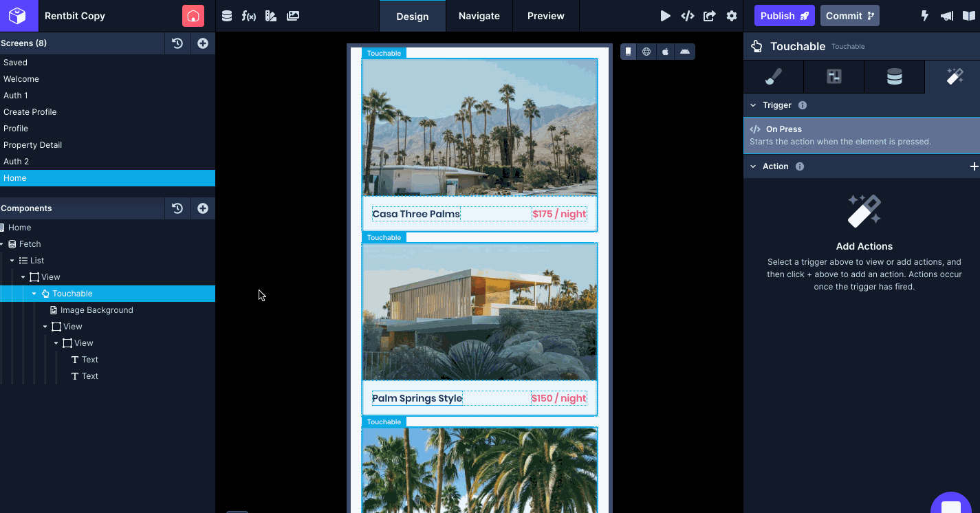Click the megaphone announcements icon
The width and height of the screenshot is (980, 513).
tap(947, 16)
